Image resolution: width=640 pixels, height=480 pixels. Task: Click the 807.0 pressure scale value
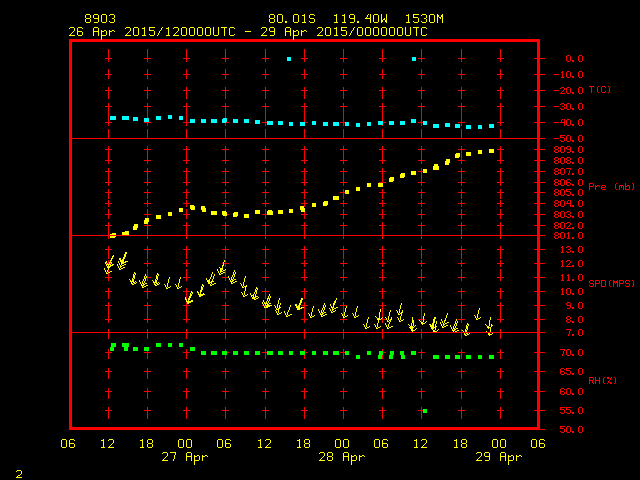[569, 172]
